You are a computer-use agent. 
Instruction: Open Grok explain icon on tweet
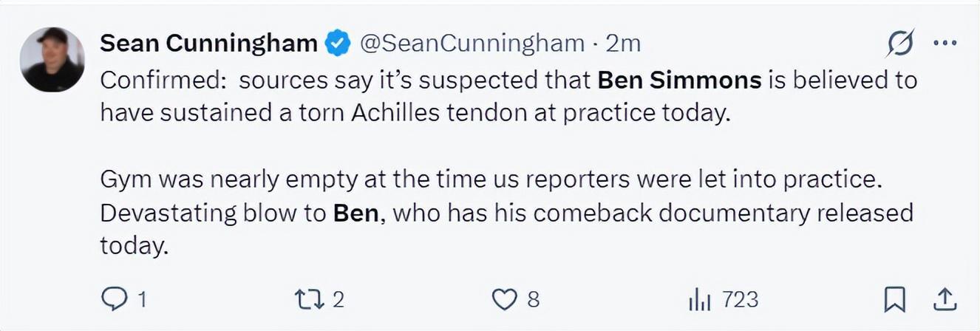[x=900, y=44]
